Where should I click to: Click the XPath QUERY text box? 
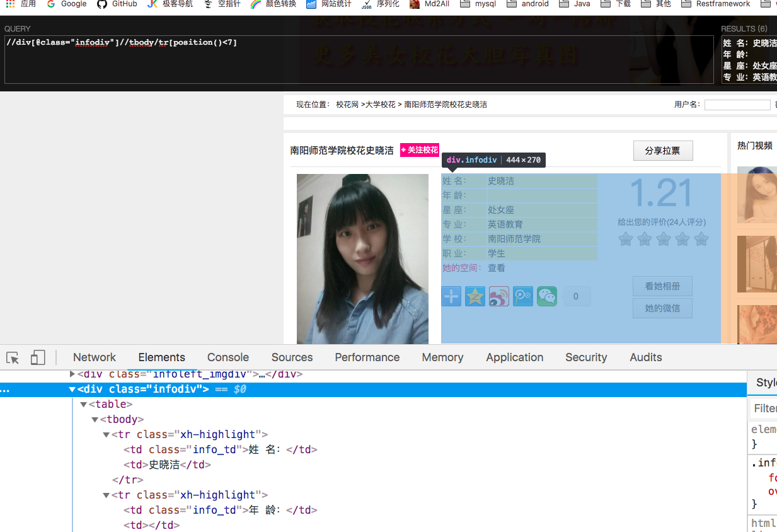[359, 59]
